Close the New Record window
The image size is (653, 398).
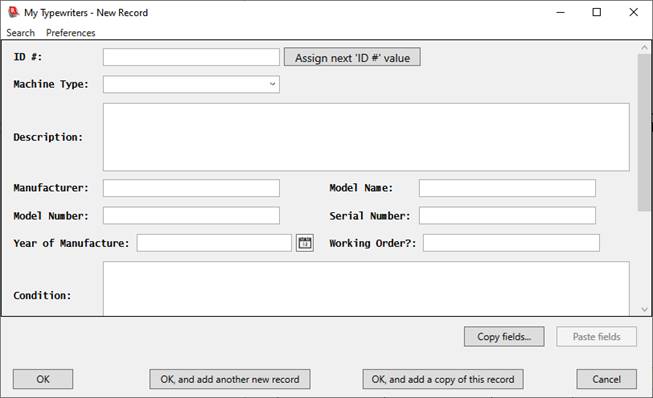(x=633, y=12)
